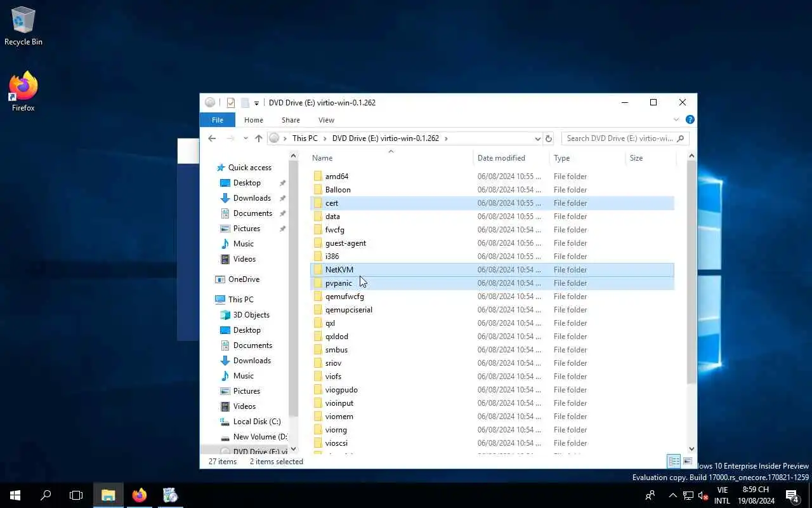812x508 pixels.
Task: Switch to the Share ribbon tab
Action: [x=291, y=120]
